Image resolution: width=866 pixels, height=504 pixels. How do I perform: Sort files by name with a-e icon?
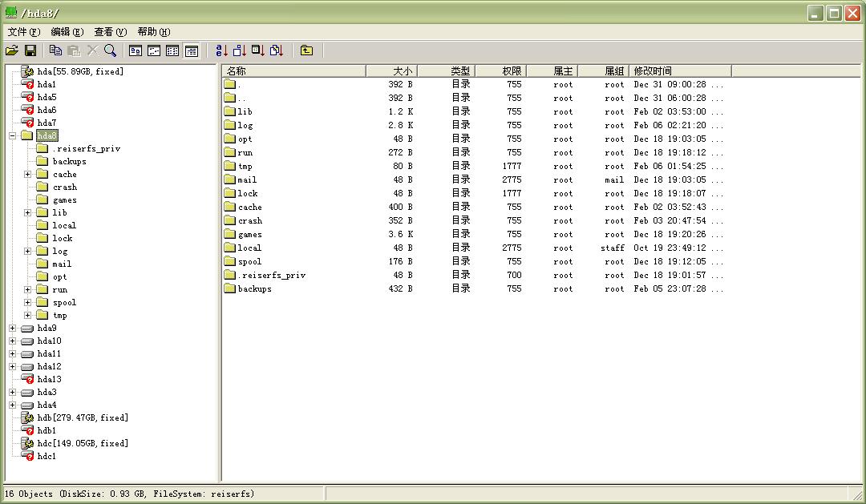pos(221,50)
